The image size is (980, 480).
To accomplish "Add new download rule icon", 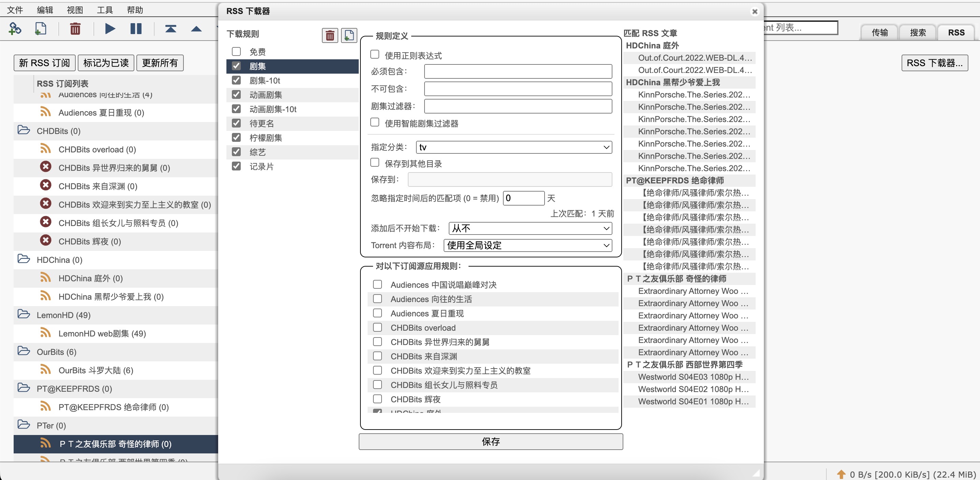I will 348,35.
